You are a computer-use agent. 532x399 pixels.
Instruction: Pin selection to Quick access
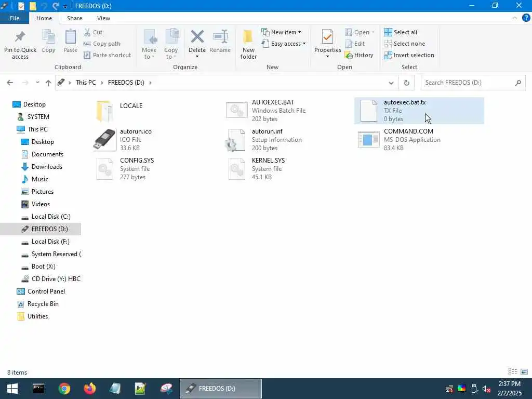(20, 45)
